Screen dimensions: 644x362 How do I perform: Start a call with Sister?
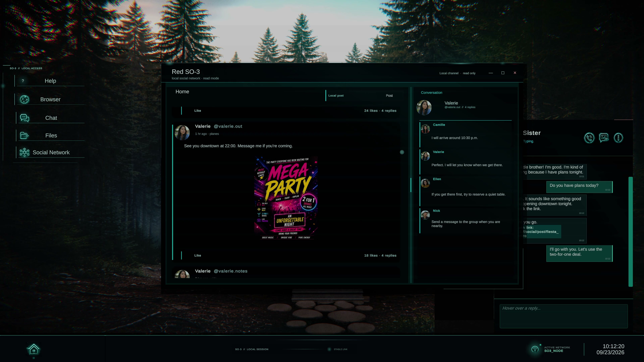589,138
